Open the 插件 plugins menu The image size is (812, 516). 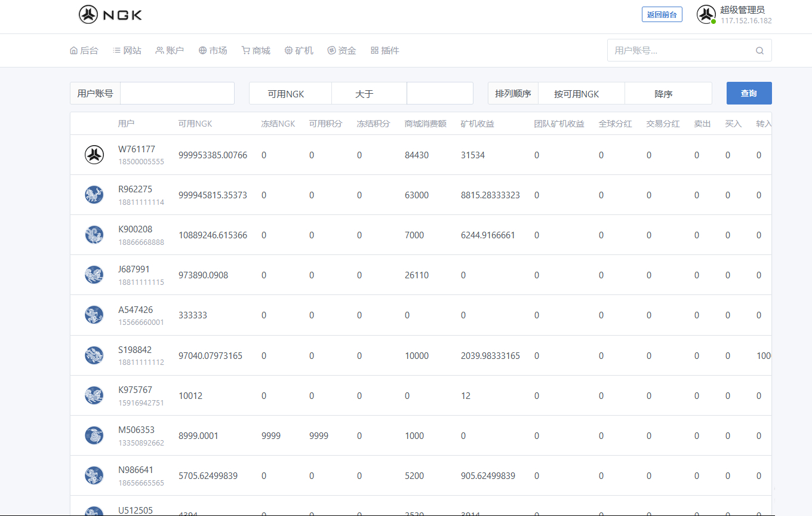click(385, 51)
